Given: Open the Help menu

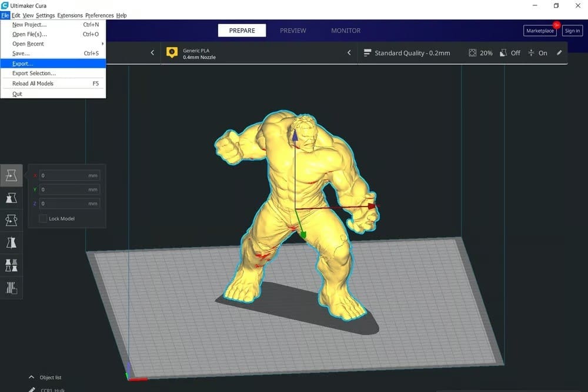Looking at the screenshot, I should tap(121, 15).
